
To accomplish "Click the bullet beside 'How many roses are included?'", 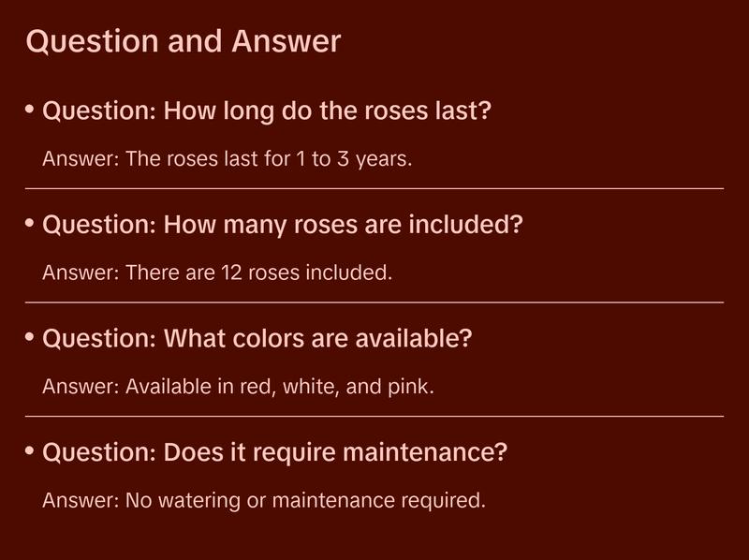I will pyautogui.click(x=30, y=225).
